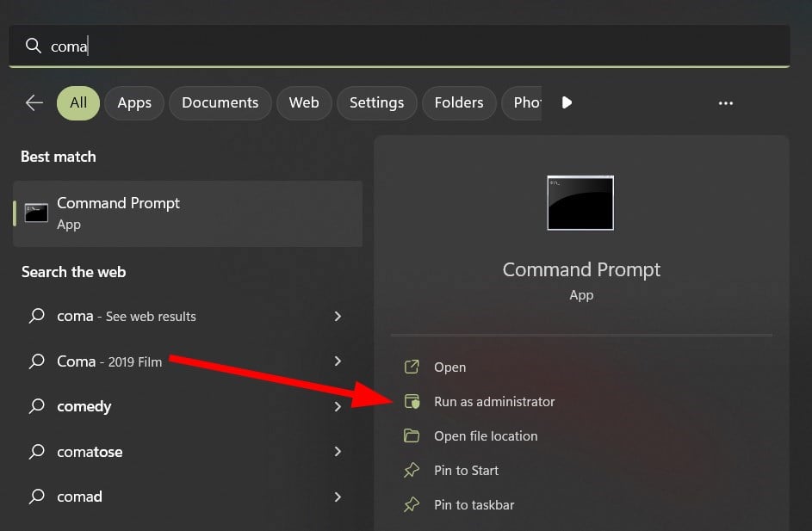Select the "comedy" web search suggestion
The image size is (812, 531).
pyautogui.click(x=84, y=407)
